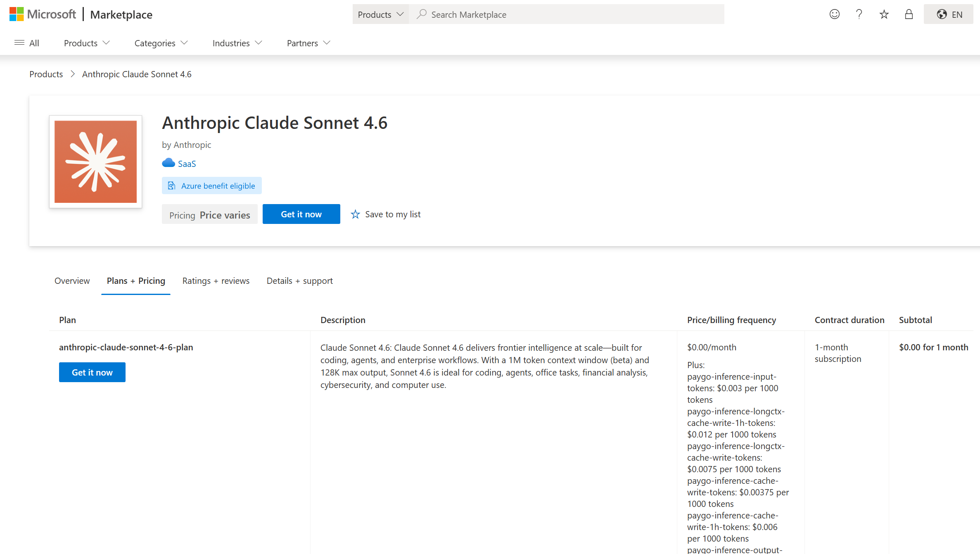This screenshot has width=980, height=554.
Task: Switch to the Ratings + reviews tab
Action: (216, 281)
